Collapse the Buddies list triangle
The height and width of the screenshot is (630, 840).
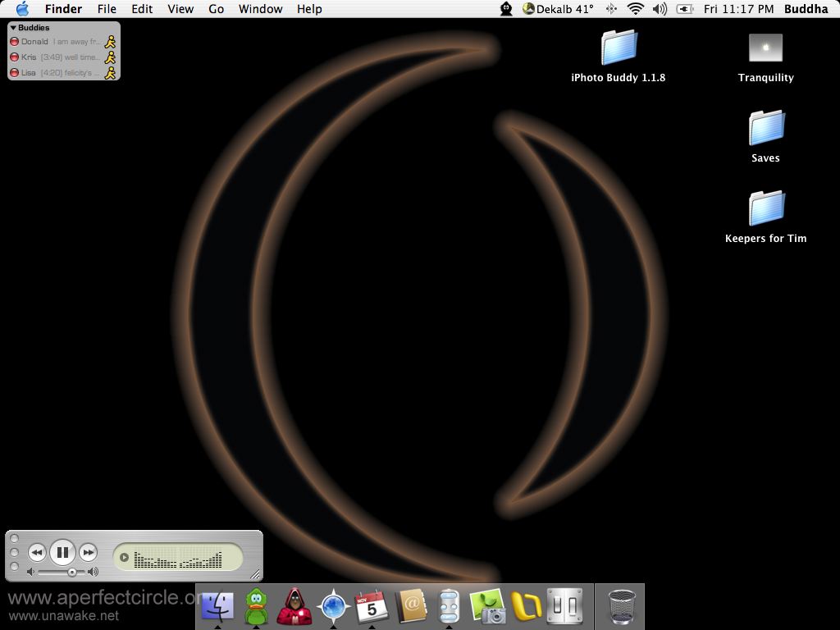pos(13,27)
